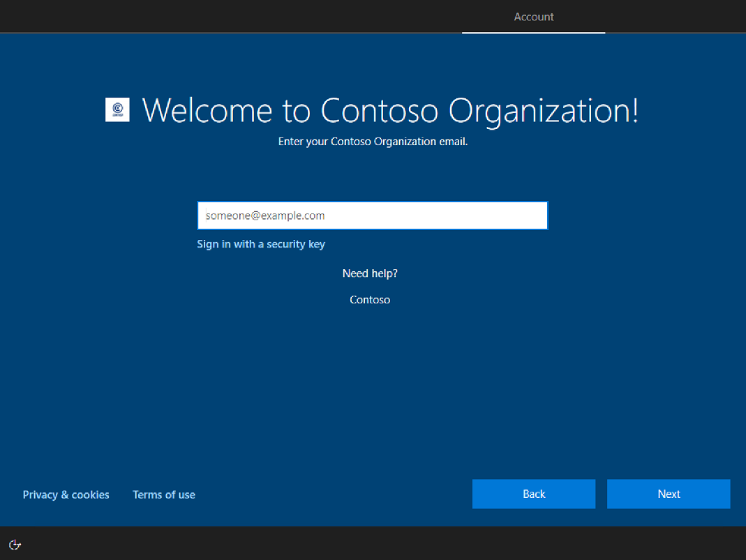Screen dimensions: 746x560
Task: Click the 'Need help?' link
Action: click(370, 273)
